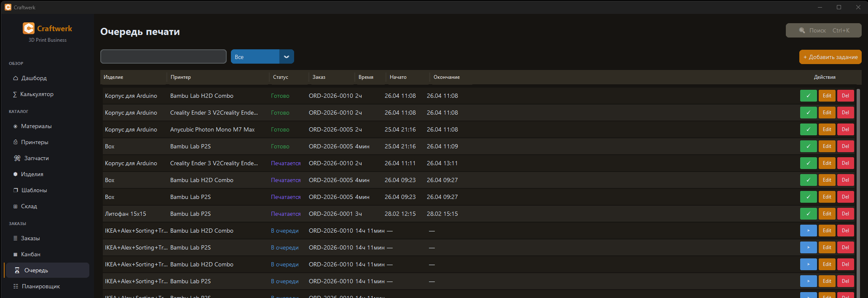This screenshot has width=868, height=298.
Task: Sort the queue by Принтер column header
Action: click(x=181, y=77)
